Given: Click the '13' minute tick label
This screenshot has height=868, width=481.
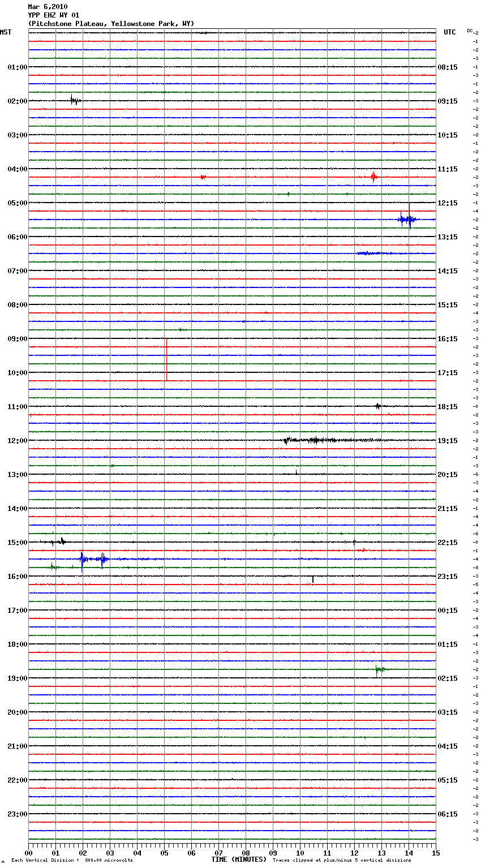Looking at the screenshot, I should 381,853.
